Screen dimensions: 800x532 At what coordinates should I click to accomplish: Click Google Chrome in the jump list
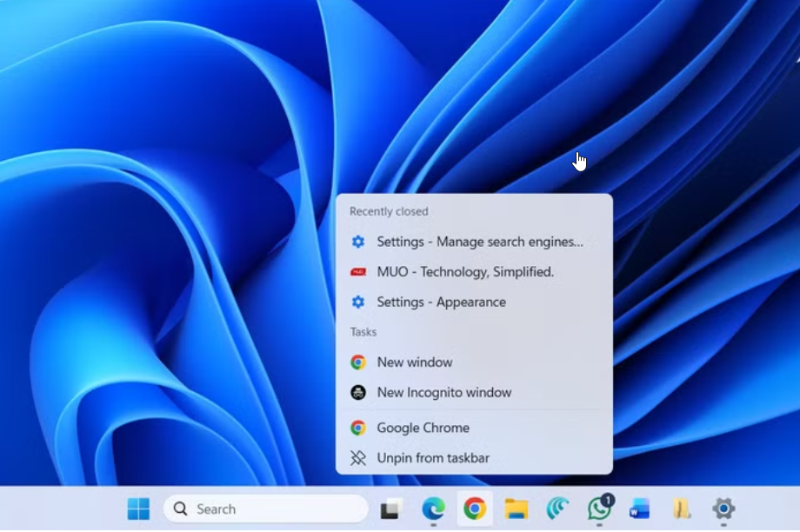423,428
